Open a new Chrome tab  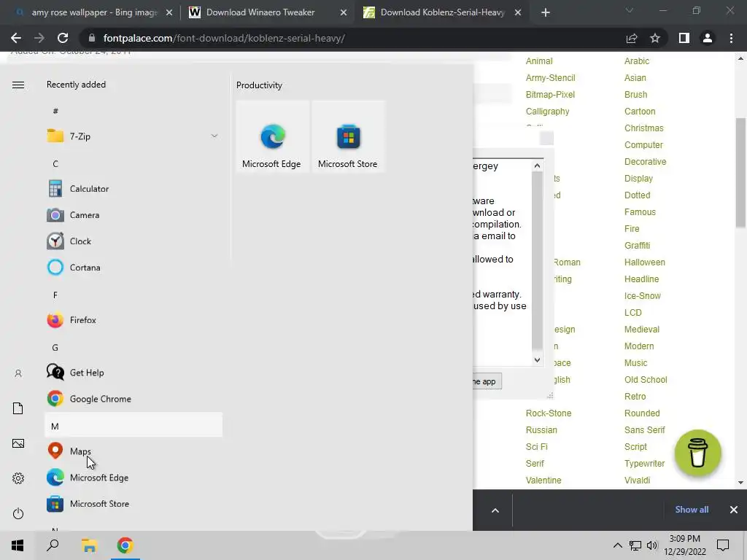click(x=546, y=12)
